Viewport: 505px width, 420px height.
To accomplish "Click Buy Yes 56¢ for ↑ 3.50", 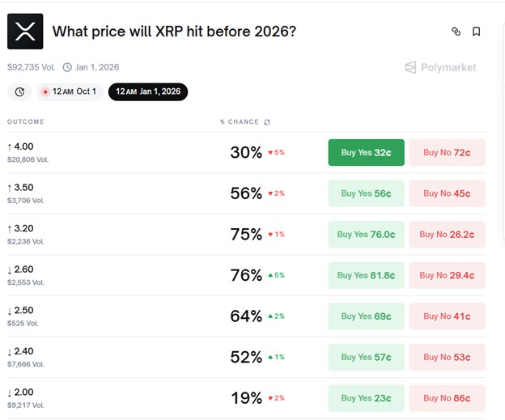I will pyautogui.click(x=366, y=193).
